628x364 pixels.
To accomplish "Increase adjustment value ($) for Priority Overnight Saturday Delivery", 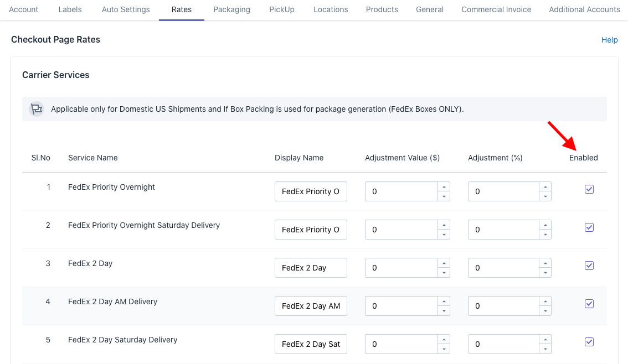I will pos(444,225).
